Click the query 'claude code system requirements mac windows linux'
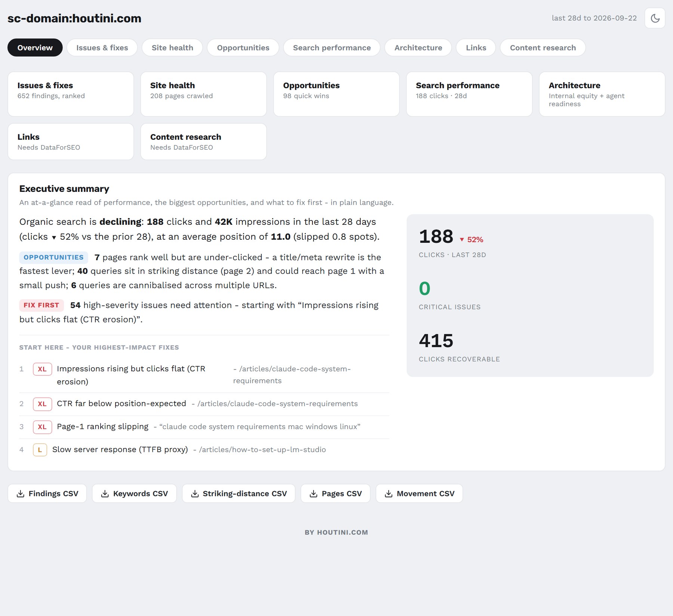Viewport: 673px width, 616px height. tap(260, 427)
